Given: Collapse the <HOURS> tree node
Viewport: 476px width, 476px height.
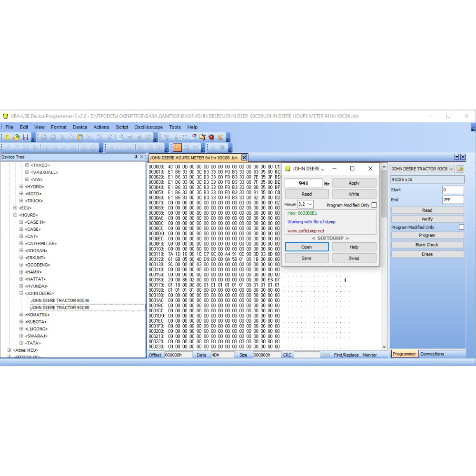Looking at the screenshot, I should [15, 215].
